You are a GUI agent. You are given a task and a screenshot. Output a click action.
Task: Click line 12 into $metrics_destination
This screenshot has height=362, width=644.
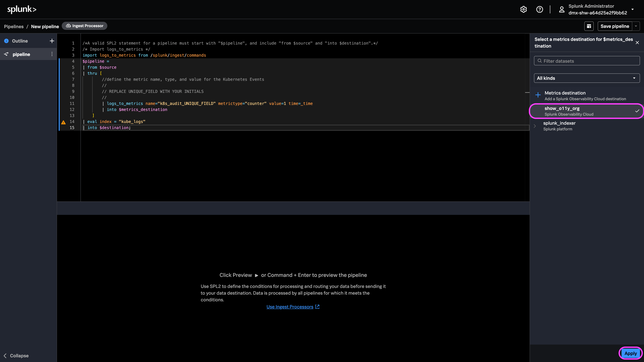click(x=135, y=109)
